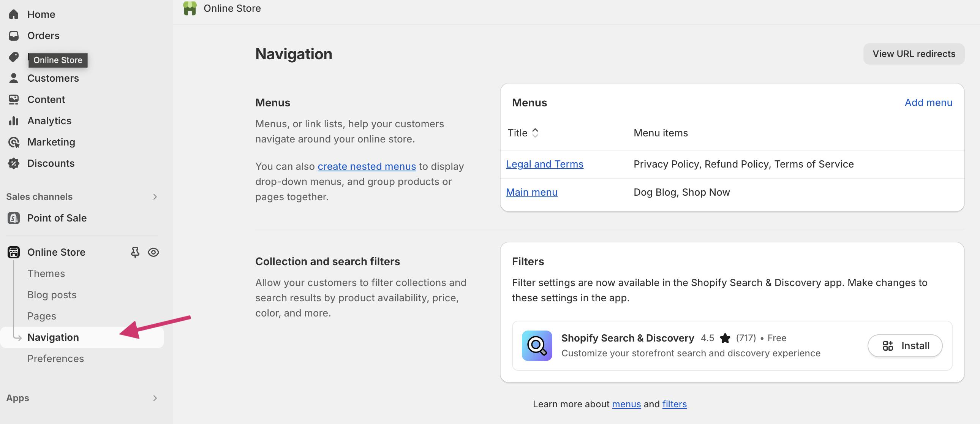Open Preferences under Online Store
Viewport: 980px width, 424px height.
(55, 359)
